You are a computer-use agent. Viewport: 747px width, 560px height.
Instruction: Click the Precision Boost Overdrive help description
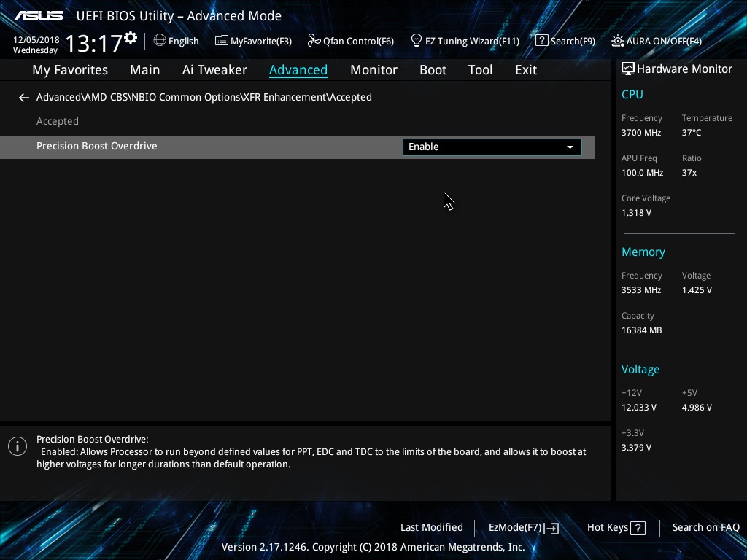point(311,452)
